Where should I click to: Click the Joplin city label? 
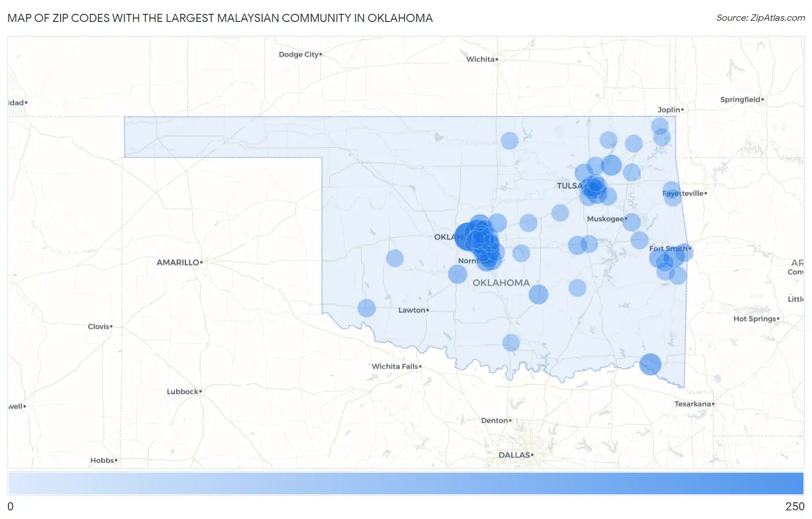point(669,110)
